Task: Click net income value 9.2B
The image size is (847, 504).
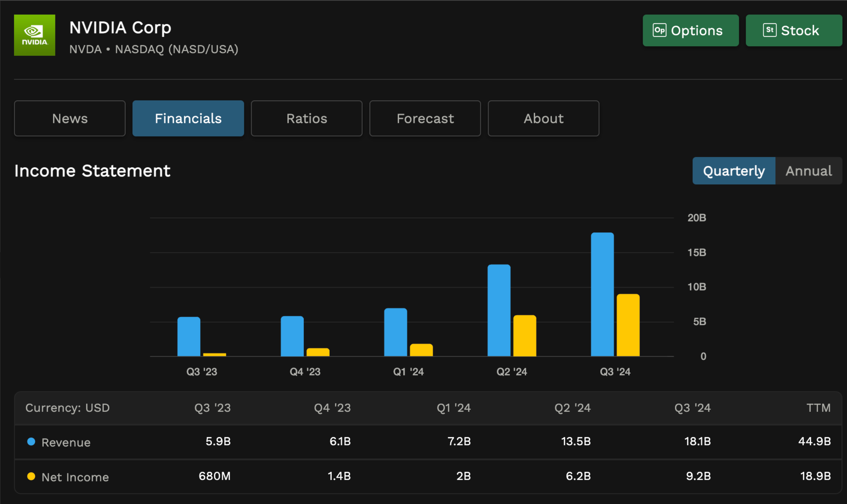Action: pyautogui.click(x=699, y=476)
